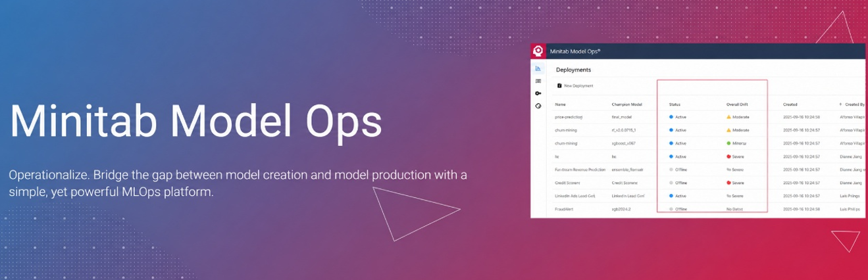Screen dimensions: 868x280
Task: Sort by the Status column header
Action: tap(675, 105)
